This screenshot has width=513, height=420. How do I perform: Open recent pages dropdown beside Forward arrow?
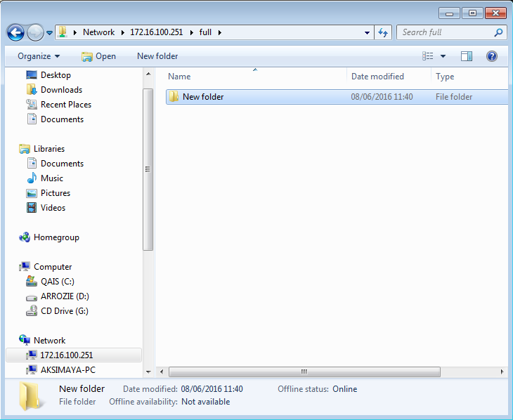point(49,33)
